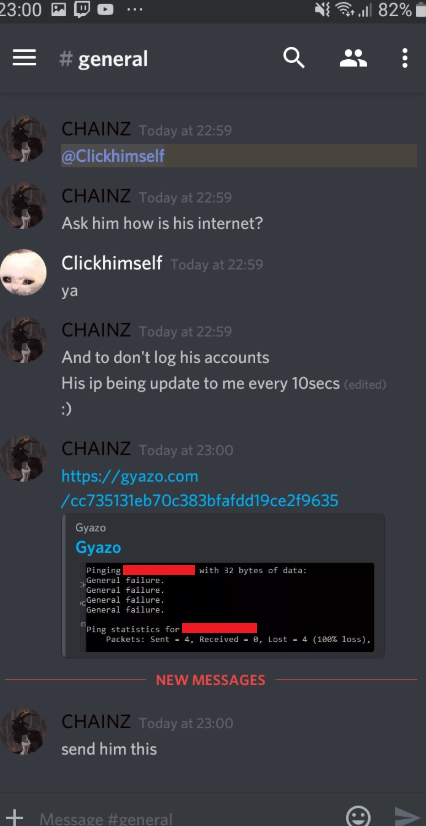Open the gyazo.com hyperlink
The width and height of the screenshot is (426, 826).
point(200,488)
